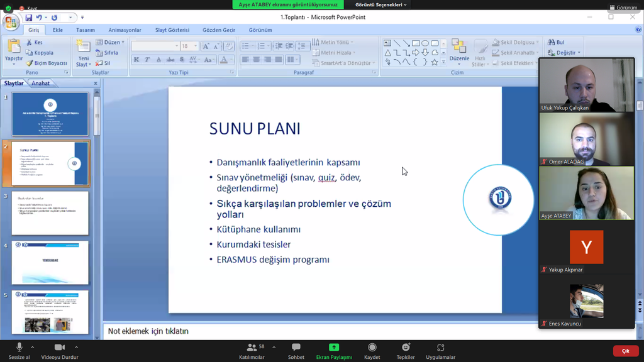The height and width of the screenshot is (362, 644).
Task: Click the green Ekran Paylaşımı share button
Action: 334,351
